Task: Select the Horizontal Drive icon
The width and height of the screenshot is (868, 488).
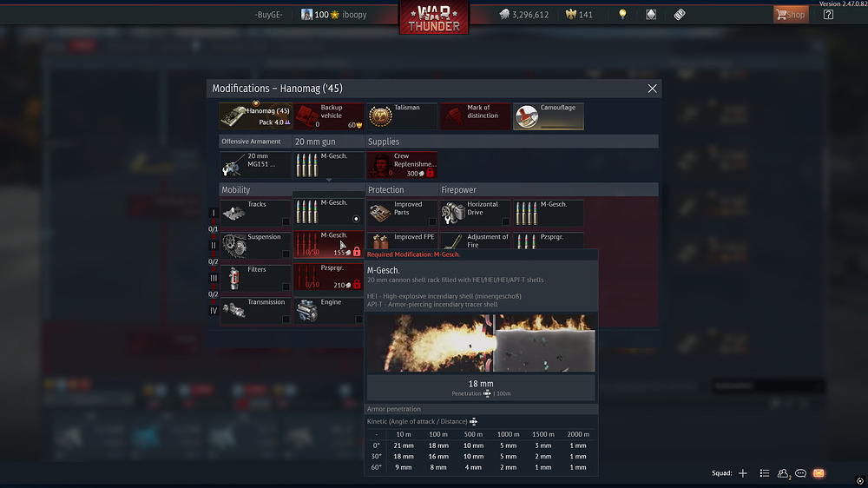Action: coord(453,214)
